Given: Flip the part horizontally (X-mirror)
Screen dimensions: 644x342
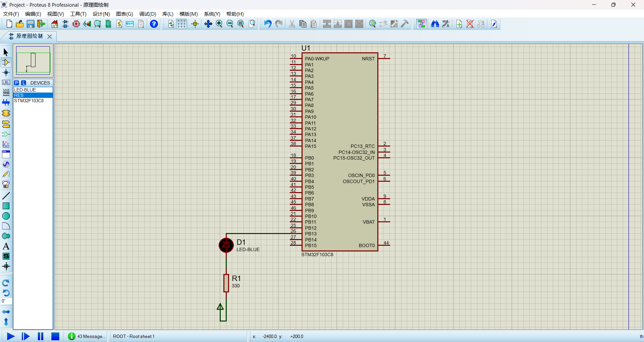Looking at the screenshot, I should 6,312.
